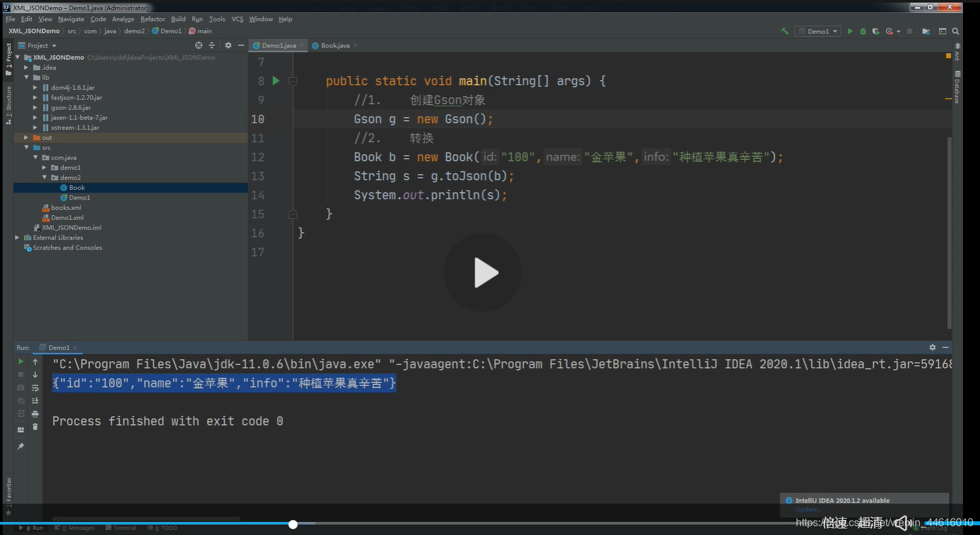Pin the Run tab with pin icon
This screenshot has height=535, width=980.
pyautogui.click(x=20, y=446)
